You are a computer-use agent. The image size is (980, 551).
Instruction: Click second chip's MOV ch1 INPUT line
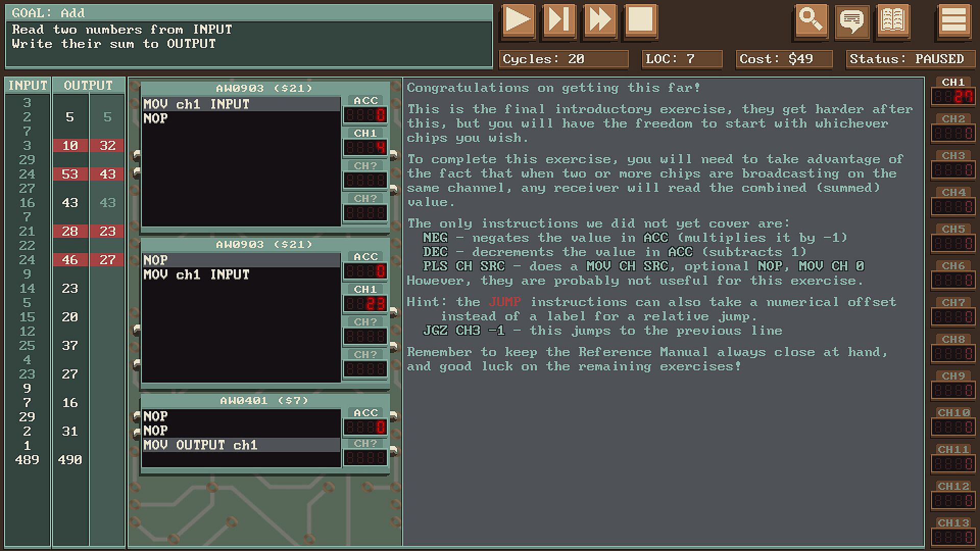point(197,274)
